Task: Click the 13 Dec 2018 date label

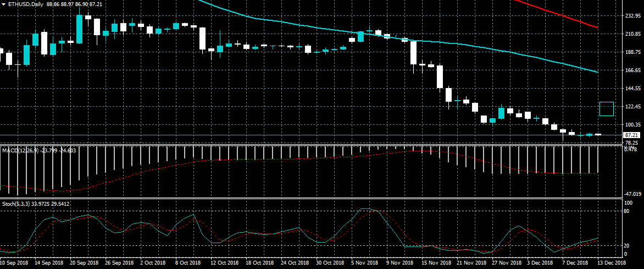Action: pos(610,263)
